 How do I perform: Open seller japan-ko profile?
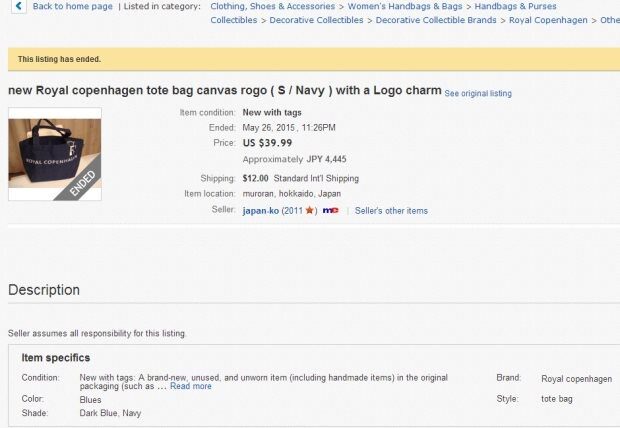[260, 211]
